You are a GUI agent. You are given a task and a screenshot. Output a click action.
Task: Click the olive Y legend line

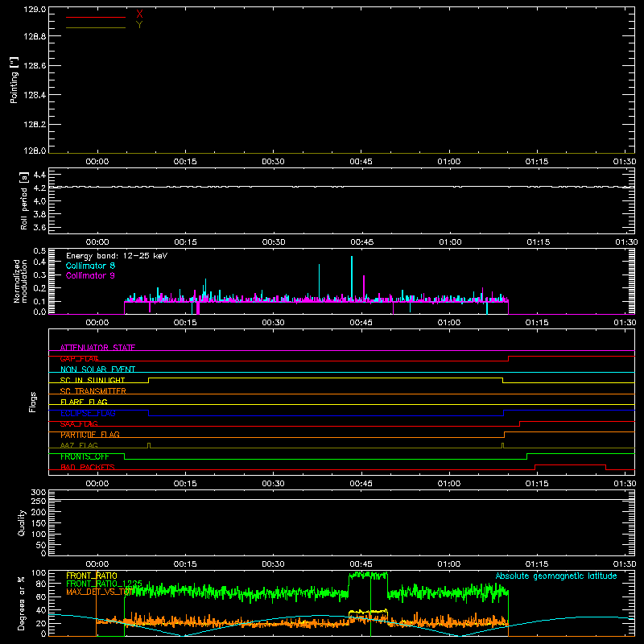(x=96, y=28)
